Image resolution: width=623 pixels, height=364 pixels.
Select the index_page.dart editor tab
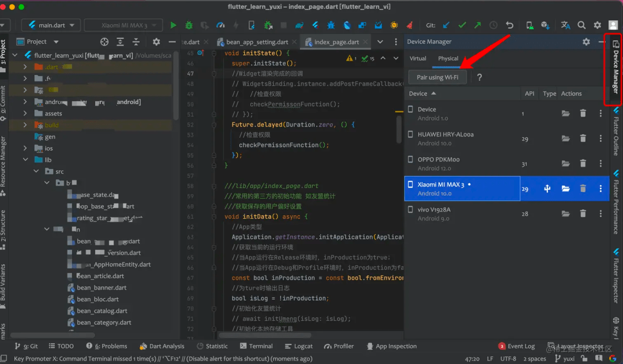pos(336,42)
